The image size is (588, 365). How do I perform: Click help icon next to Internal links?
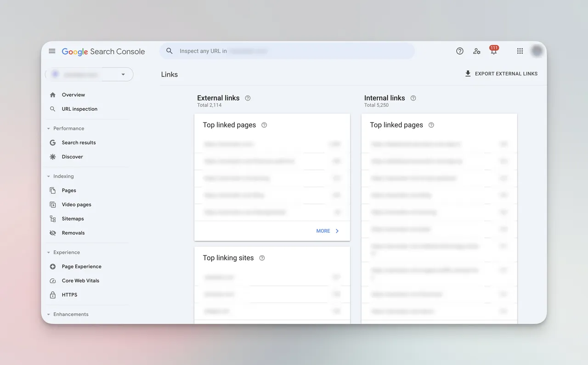click(413, 98)
